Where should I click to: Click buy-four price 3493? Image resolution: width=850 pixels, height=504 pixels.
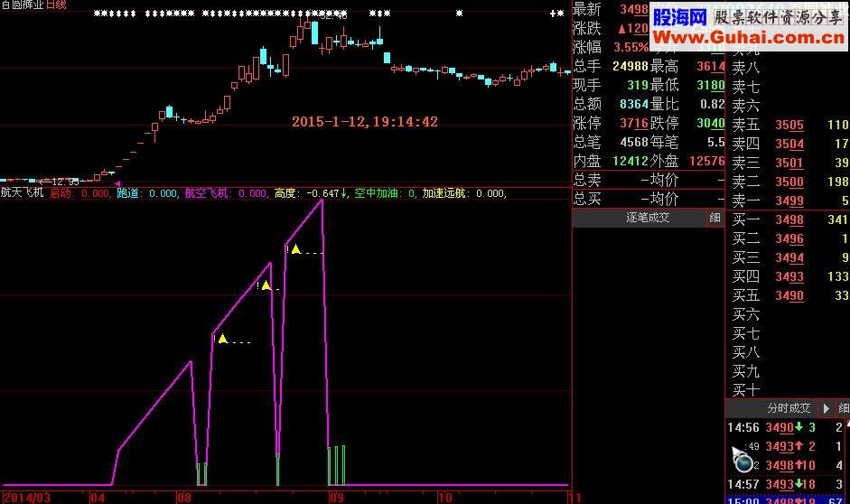(x=789, y=277)
